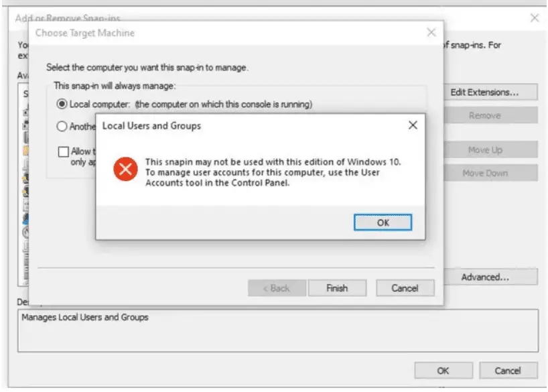The image size is (548, 392).
Task: Click the Back button in the wizard
Action: coord(277,288)
